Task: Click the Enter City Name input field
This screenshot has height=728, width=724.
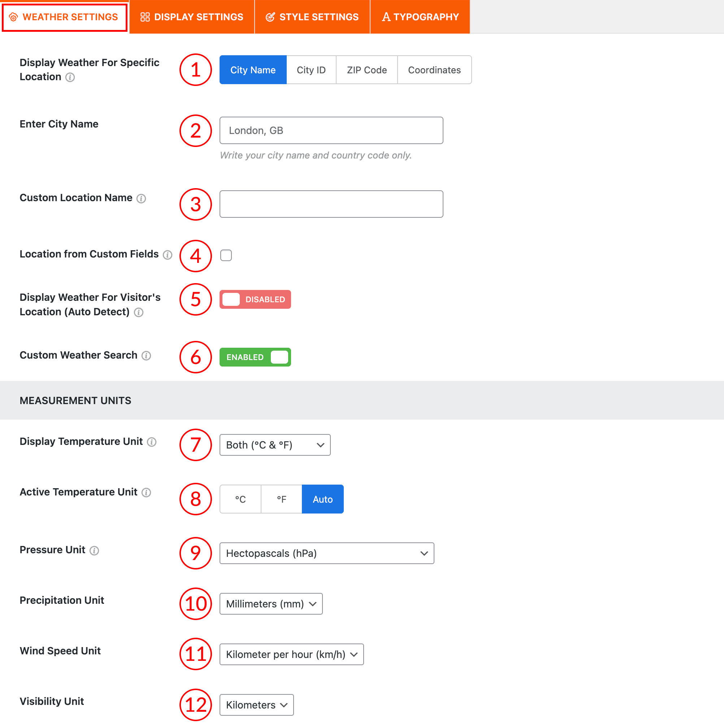Action: coord(331,130)
